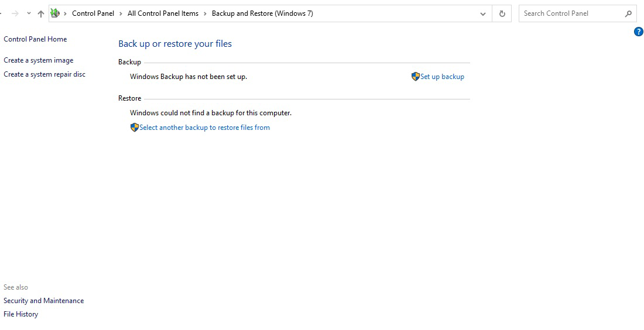Go to Control Panel breadcrumb
Viewport: 644px width, 330px height.
[93, 13]
